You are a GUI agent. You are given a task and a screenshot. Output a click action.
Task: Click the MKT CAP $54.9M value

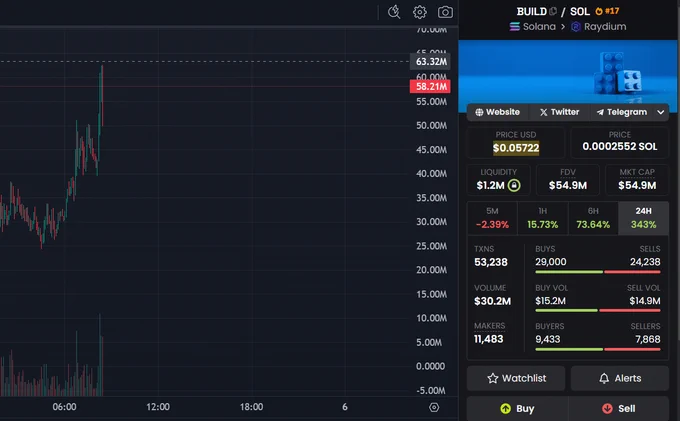(x=637, y=186)
